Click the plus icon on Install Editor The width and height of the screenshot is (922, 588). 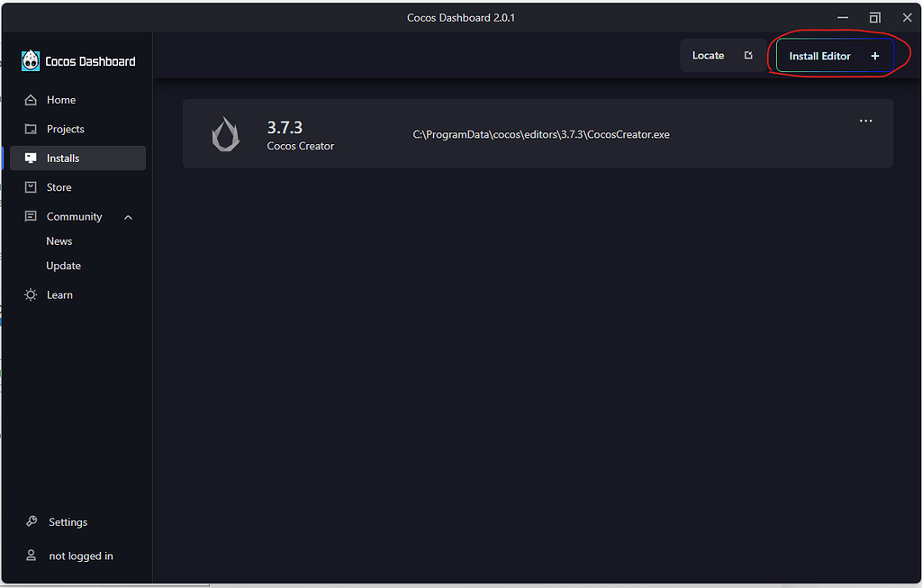(874, 55)
